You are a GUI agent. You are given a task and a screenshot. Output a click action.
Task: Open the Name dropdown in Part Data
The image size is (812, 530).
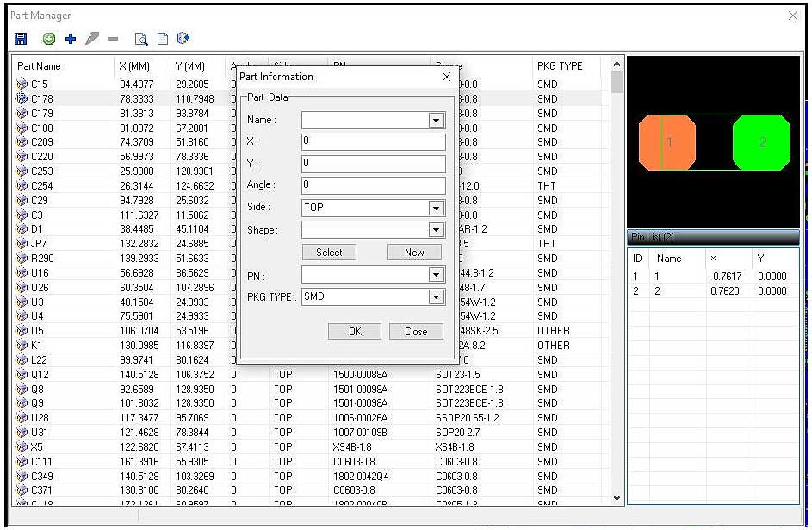[437, 121]
